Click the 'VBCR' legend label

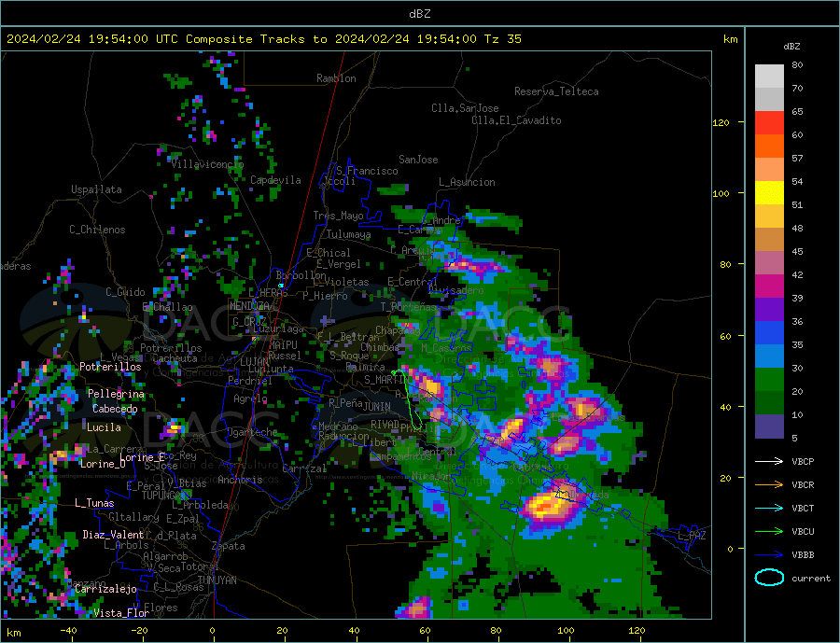point(803,485)
